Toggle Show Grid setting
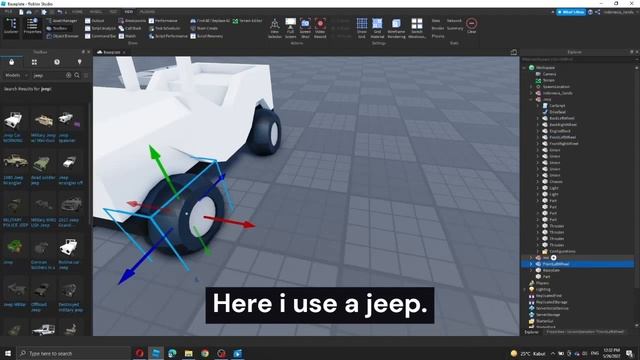Image resolution: width=640 pixels, height=360 pixels. pos(362,28)
